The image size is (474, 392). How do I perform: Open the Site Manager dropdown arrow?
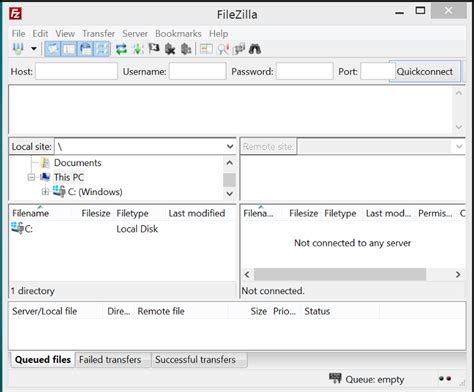(x=34, y=49)
